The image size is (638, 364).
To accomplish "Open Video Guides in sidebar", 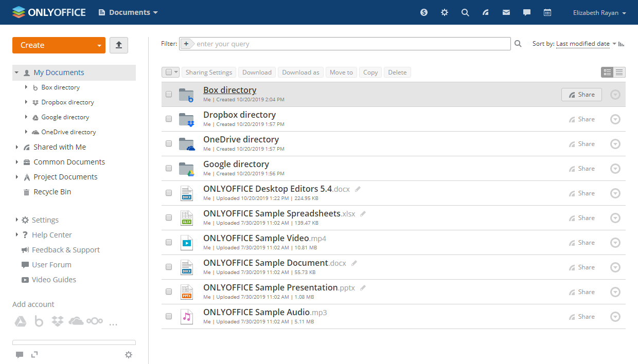I will pyautogui.click(x=54, y=280).
